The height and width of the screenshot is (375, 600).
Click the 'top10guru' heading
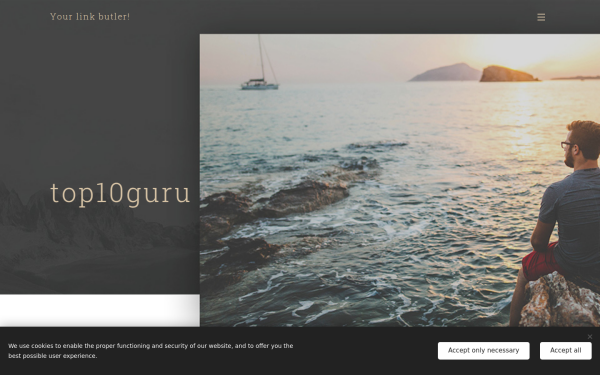[120, 194]
